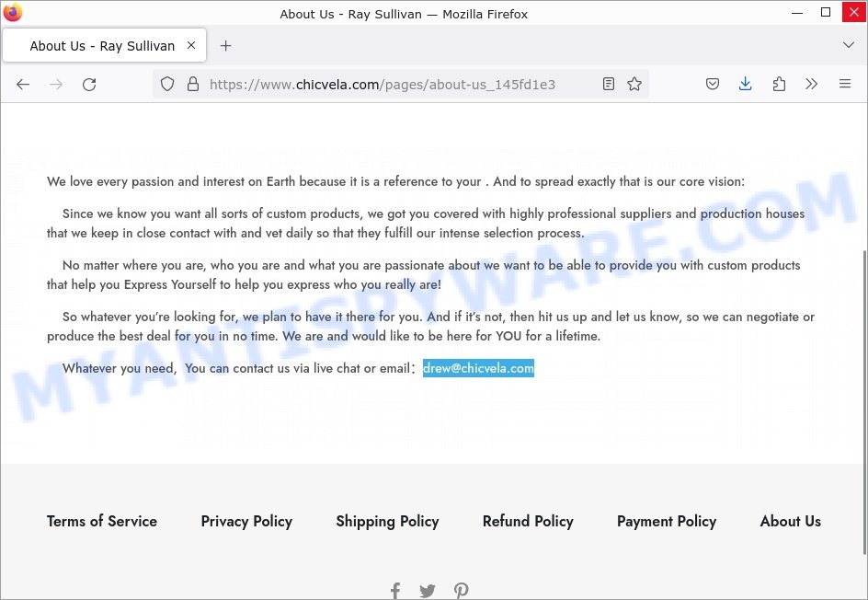View site security padlock details
The height and width of the screenshot is (600, 868).
tap(193, 85)
